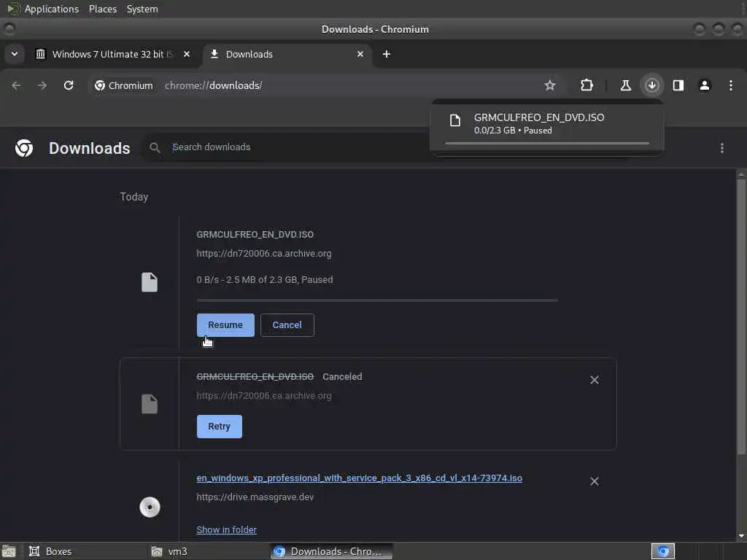Open the Chrome Labs flask icon

point(625,85)
